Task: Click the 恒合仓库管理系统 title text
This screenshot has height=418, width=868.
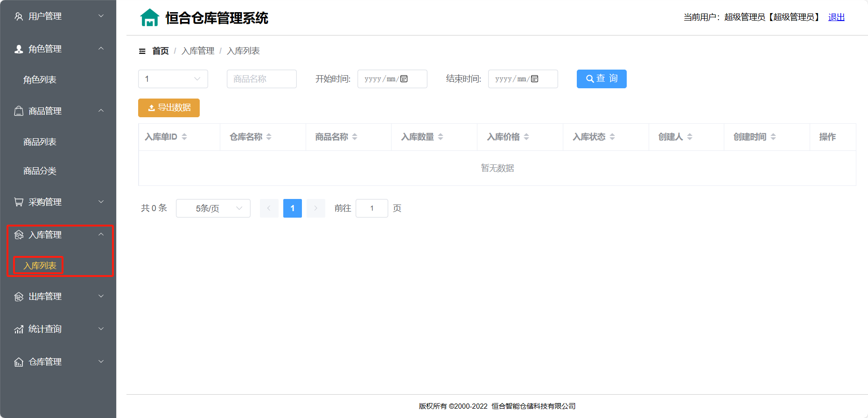Action: pos(217,18)
